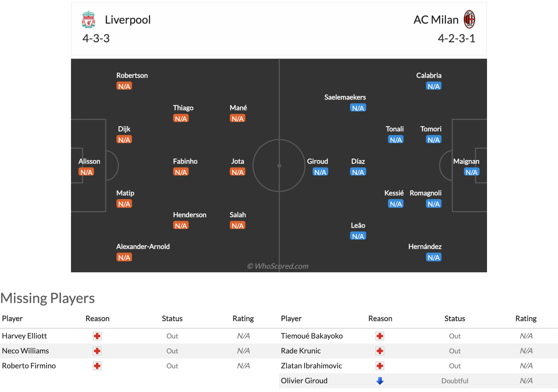Viewport: 558px width, 392px height.
Task: Click Olivier Giroud's blue down arrow icon
Action: (x=380, y=381)
